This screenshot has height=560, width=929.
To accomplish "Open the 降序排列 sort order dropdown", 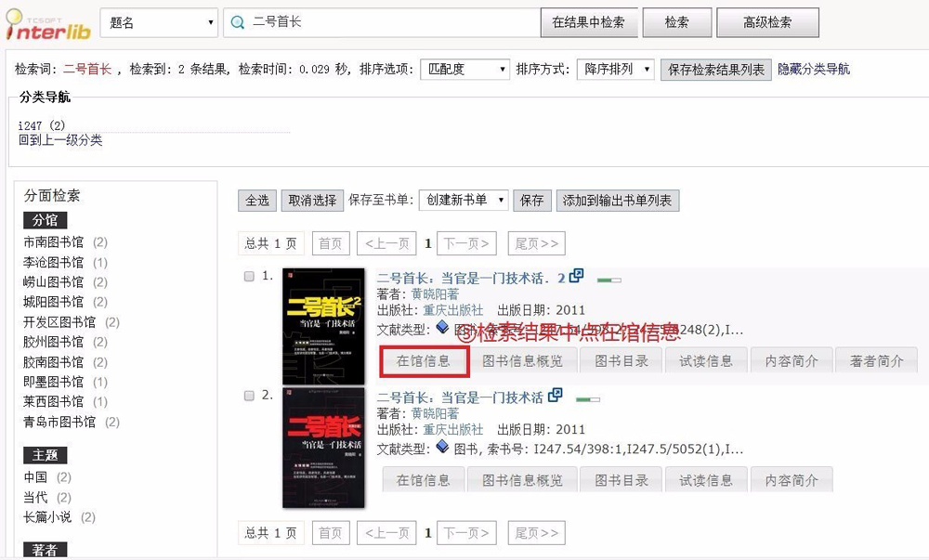I will tap(615, 70).
